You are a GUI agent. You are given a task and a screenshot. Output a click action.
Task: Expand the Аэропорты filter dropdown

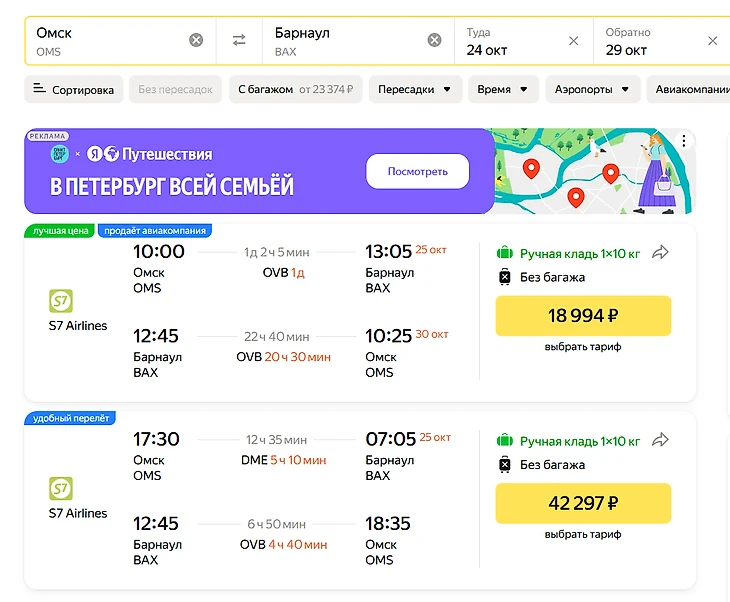click(x=593, y=89)
